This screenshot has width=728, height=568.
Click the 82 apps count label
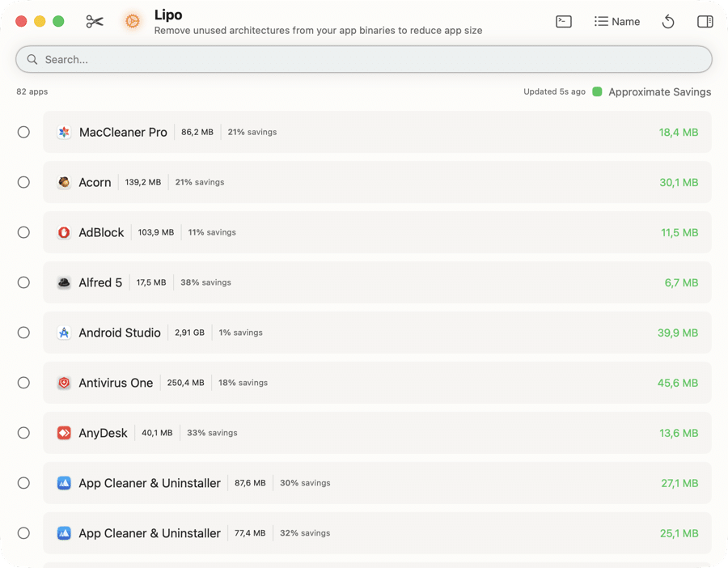pos(32,91)
